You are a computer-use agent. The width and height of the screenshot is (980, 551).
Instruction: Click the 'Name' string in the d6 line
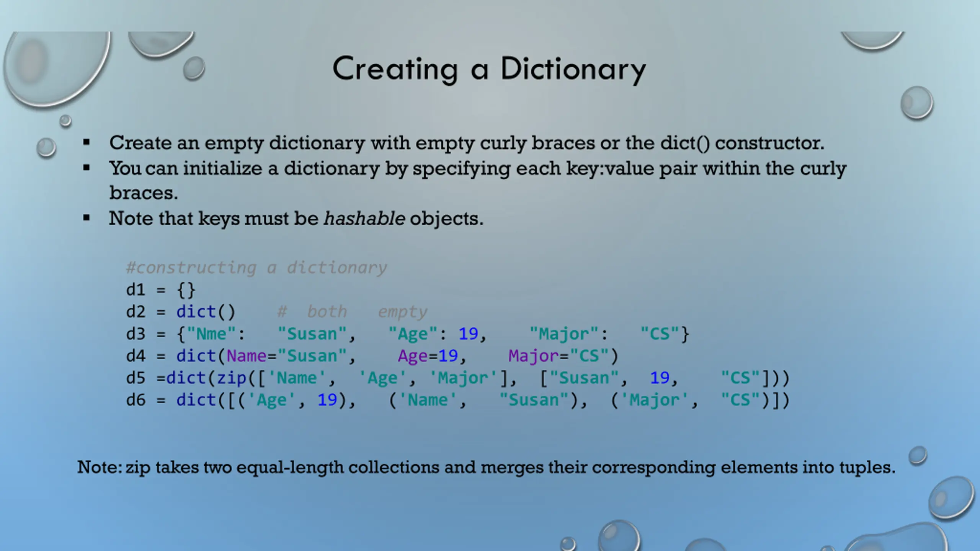tap(428, 400)
